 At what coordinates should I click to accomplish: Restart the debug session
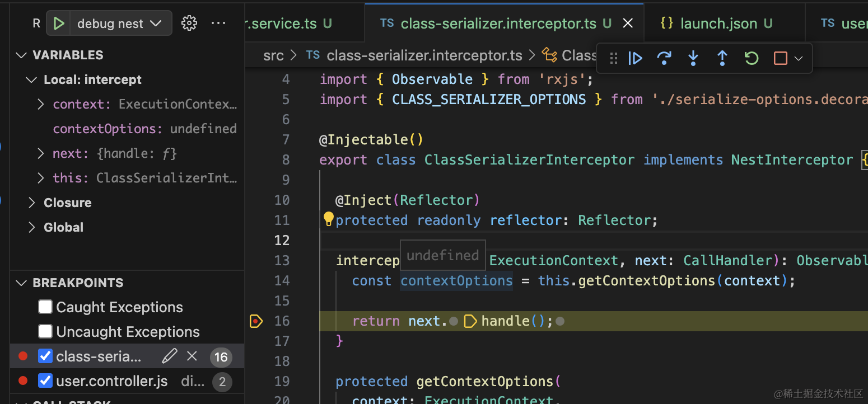point(752,58)
